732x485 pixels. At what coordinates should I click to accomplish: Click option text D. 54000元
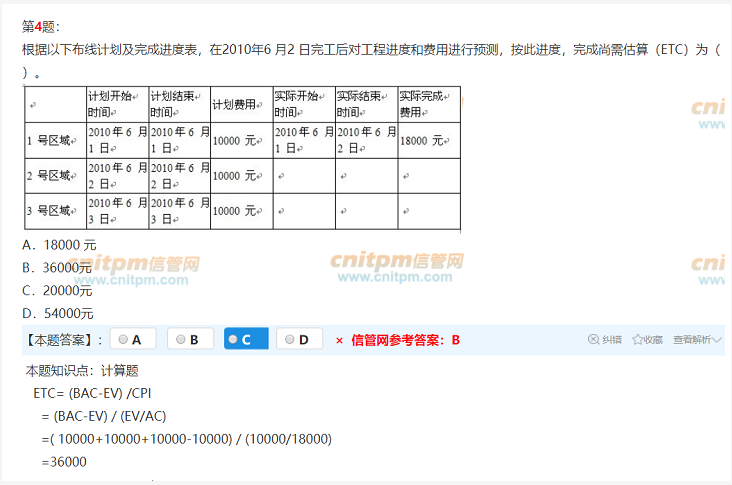point(57,313)
